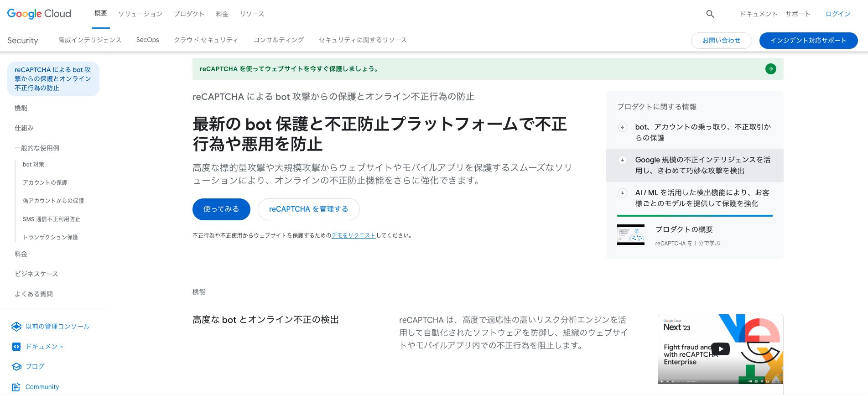
Task: Click the green arrow icon in banner
Action: point(771,69)
